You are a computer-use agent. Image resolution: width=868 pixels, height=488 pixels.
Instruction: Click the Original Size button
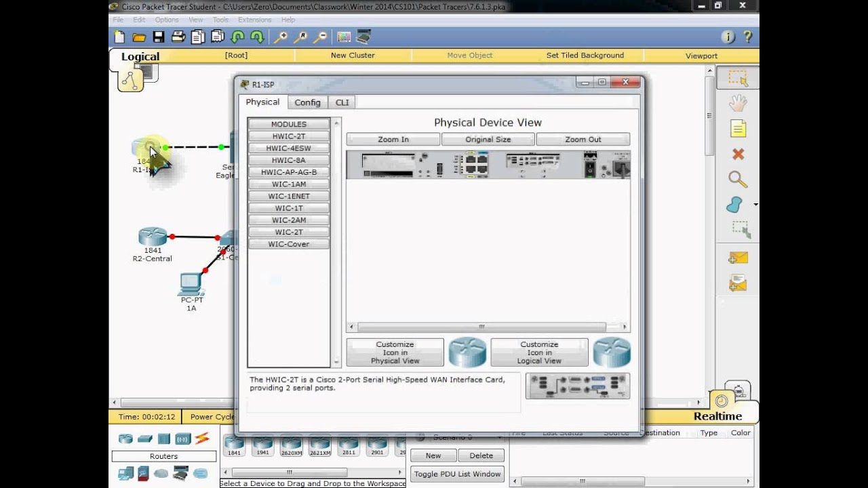(488, 140)
